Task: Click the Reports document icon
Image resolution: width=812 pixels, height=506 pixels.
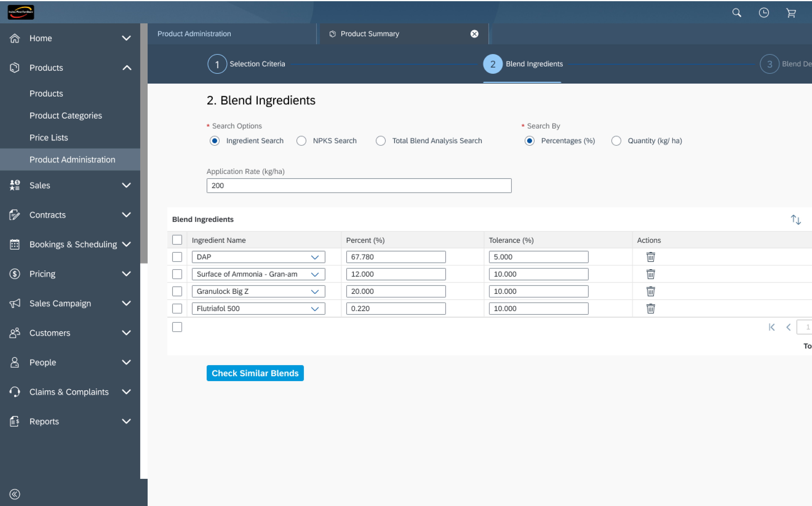Action: (x=15, y=421)
